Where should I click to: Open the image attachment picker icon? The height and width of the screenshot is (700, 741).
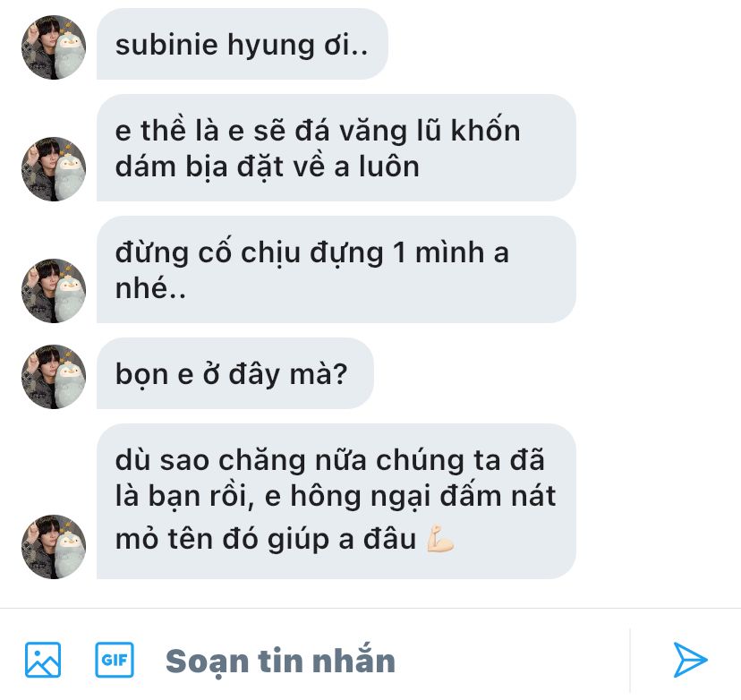[43, 660]
